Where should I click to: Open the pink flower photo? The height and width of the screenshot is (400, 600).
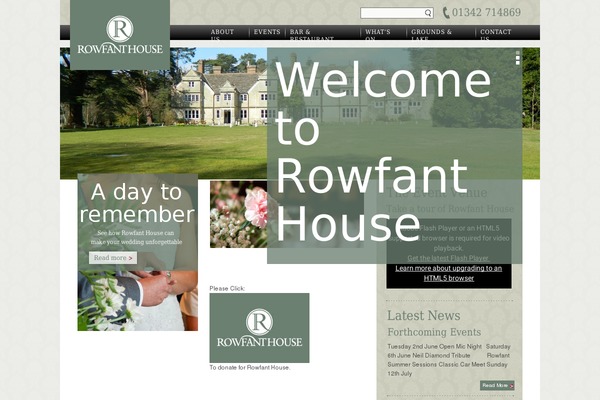238,214
